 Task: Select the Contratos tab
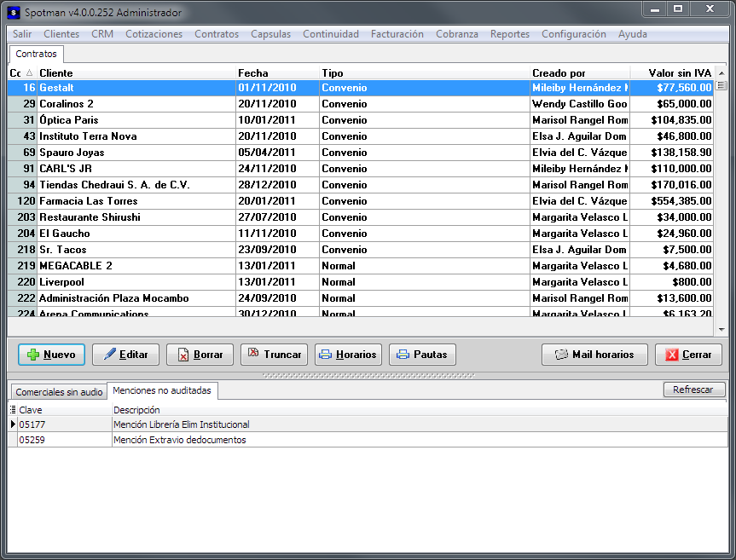coord(36,54)
